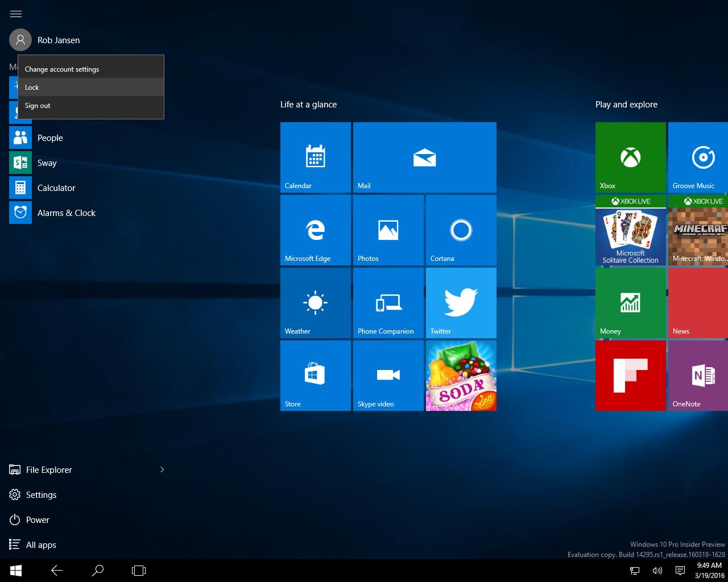Open the Weather tile

click(x=316, y=303)
